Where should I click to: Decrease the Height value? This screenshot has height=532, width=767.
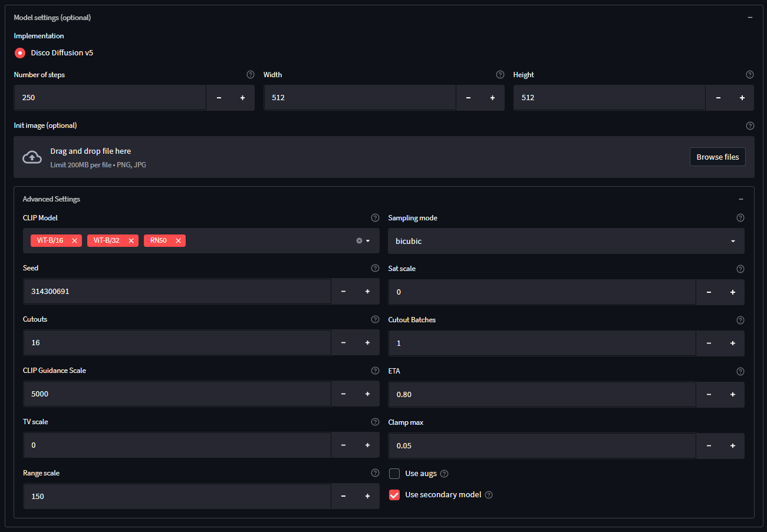(718, 98)
